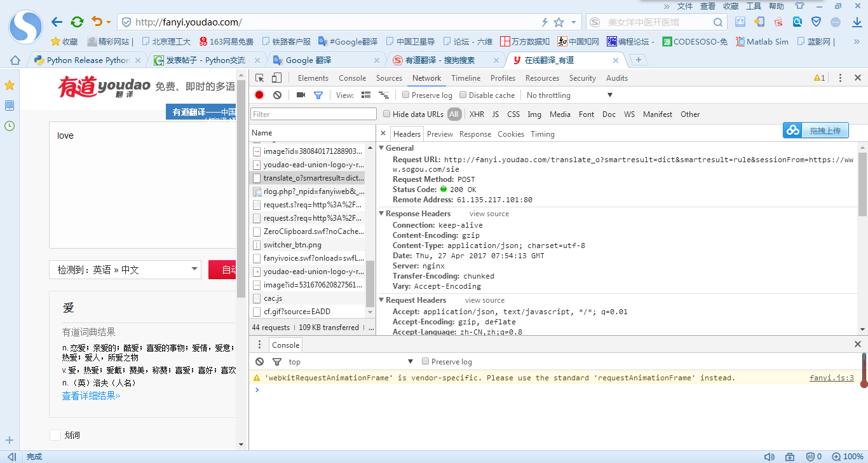The width and height of the screenshot is (868, 463).
Task: Switch to Timeline panel tab
Action: pyautogui.click(x=466, y=78)
